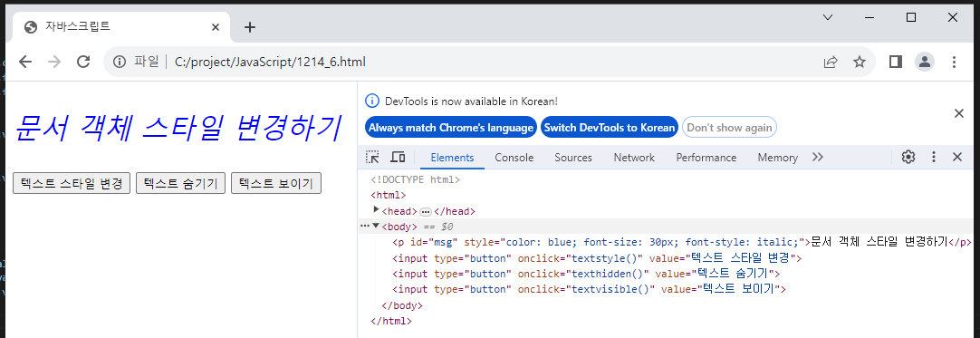Open DevTools settings gear

908,157
